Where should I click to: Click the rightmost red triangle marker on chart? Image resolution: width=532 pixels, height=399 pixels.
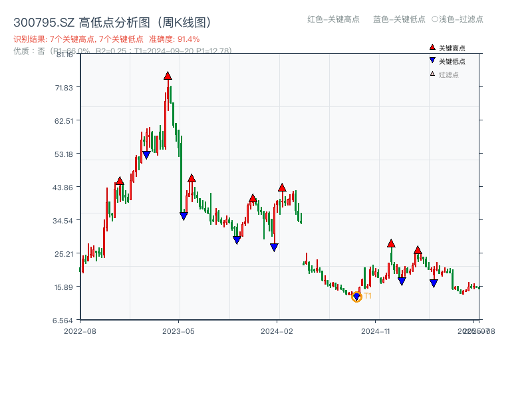click(x=418, y=251)
